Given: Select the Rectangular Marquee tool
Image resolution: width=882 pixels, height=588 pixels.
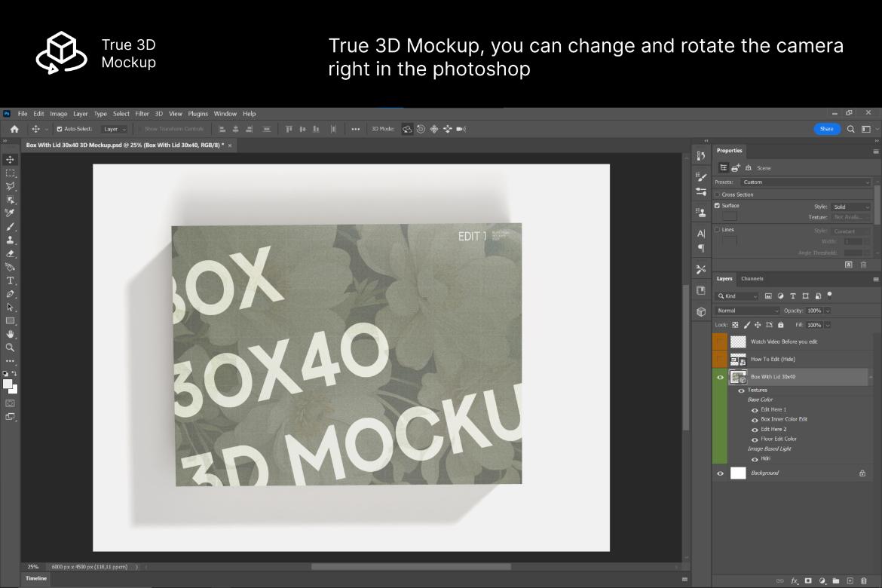Looking at the screenshot, I should (x=10, y=173).
